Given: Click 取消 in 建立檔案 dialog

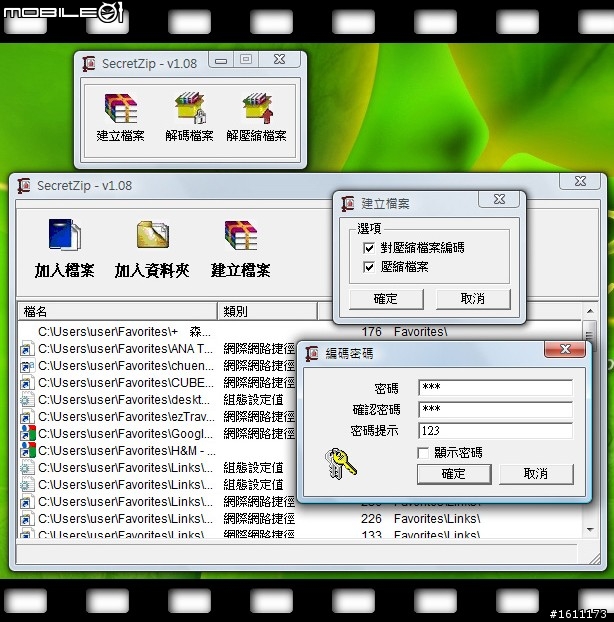Looking at the screenshot, I should (x=473, y=299).
